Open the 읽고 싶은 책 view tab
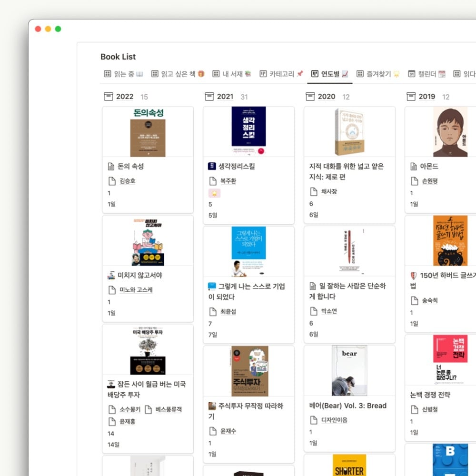Image resolution: width=476 pixels, height=476 pixels. click(178, 74)
